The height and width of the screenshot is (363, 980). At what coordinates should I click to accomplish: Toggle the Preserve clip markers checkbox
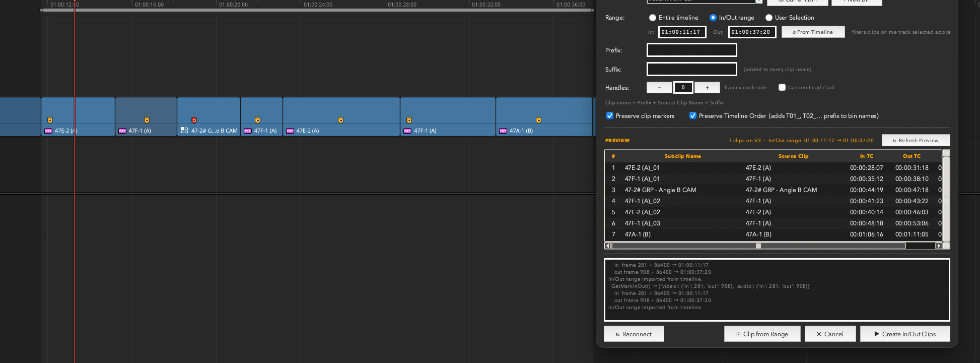click(x=610, y=115)
